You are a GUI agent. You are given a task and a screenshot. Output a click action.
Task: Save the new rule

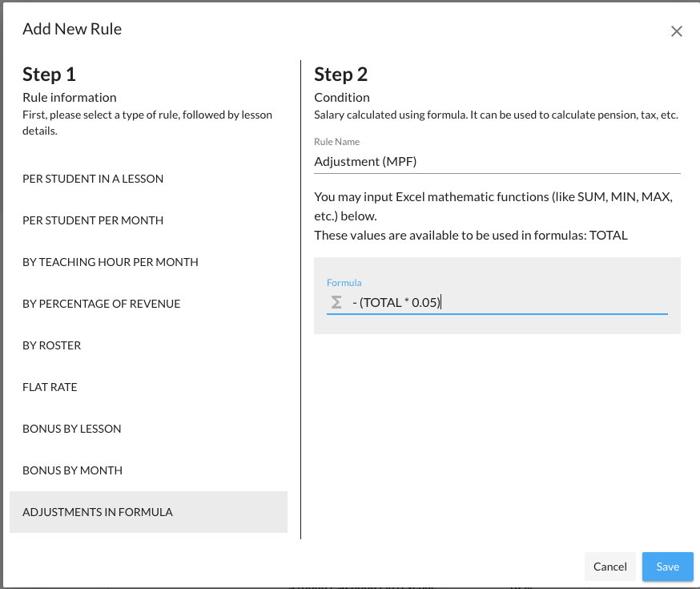pyautogui.click(x=667, y=567)
